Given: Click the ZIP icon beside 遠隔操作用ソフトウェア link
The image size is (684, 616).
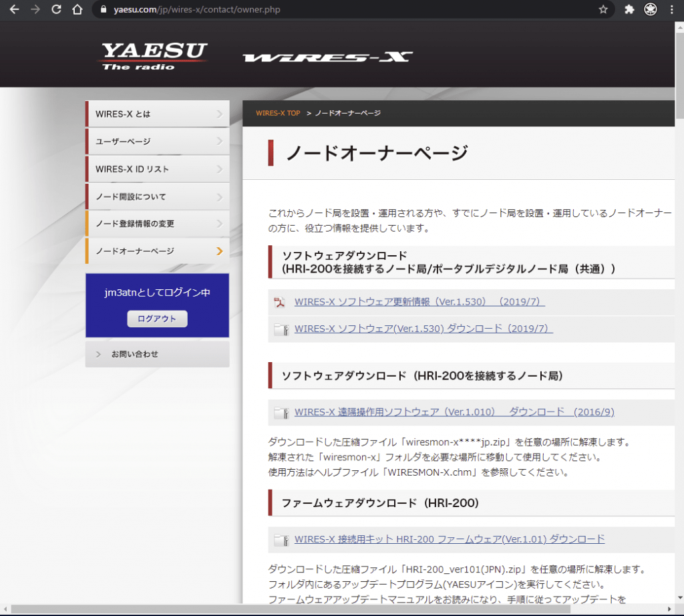Looking at the screenshot, I should [281, 412].
